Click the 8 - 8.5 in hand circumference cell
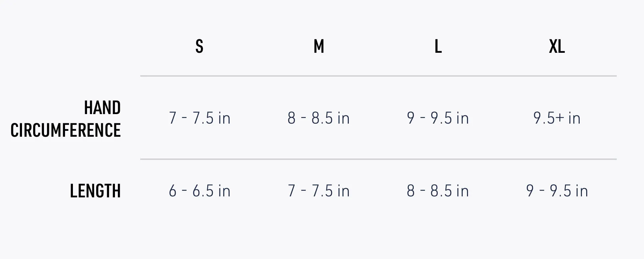This screenshot has height=259, width=644. [319, 118]
